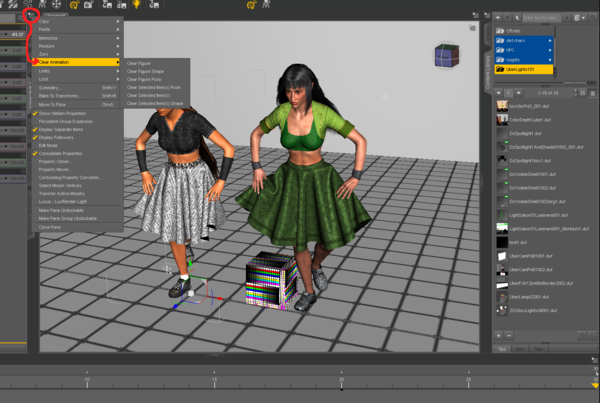Click the view cube in the viewport
Screen dimensions: 600x403
point(447,56)
